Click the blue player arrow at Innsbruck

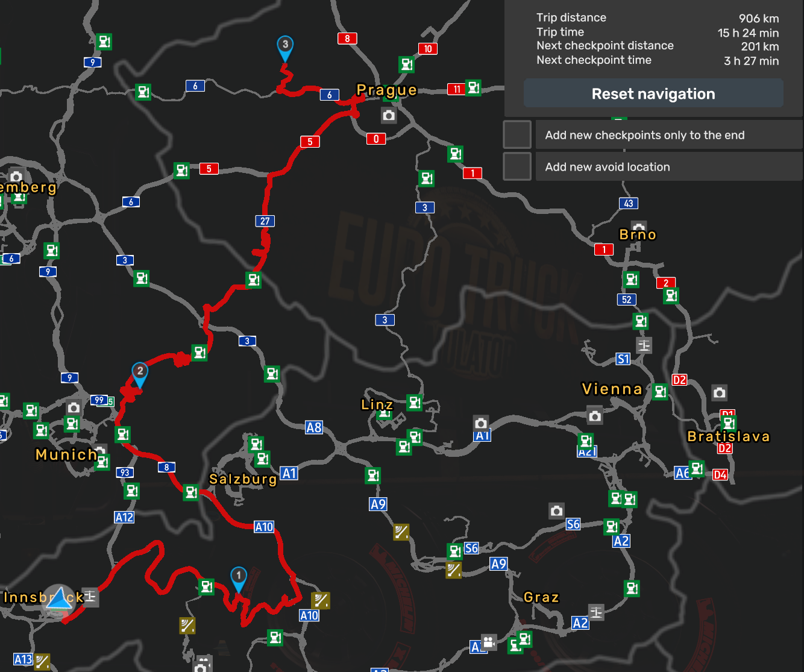tap(58, 599)
